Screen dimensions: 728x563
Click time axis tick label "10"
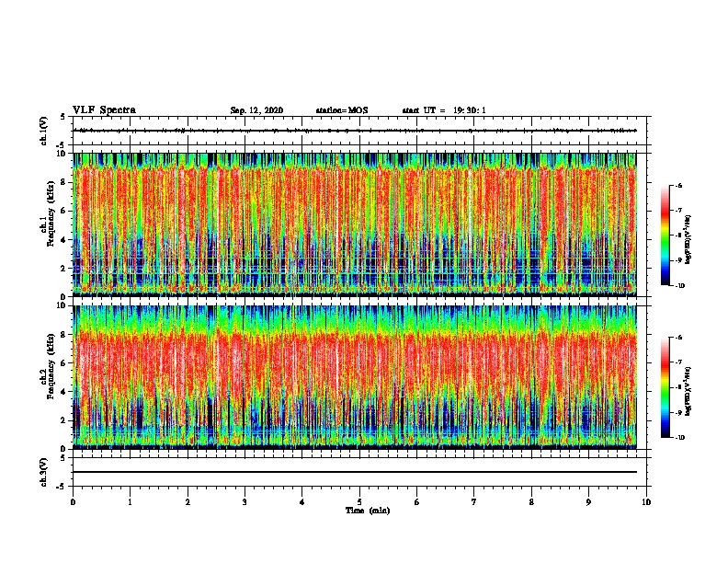[646, 502]
